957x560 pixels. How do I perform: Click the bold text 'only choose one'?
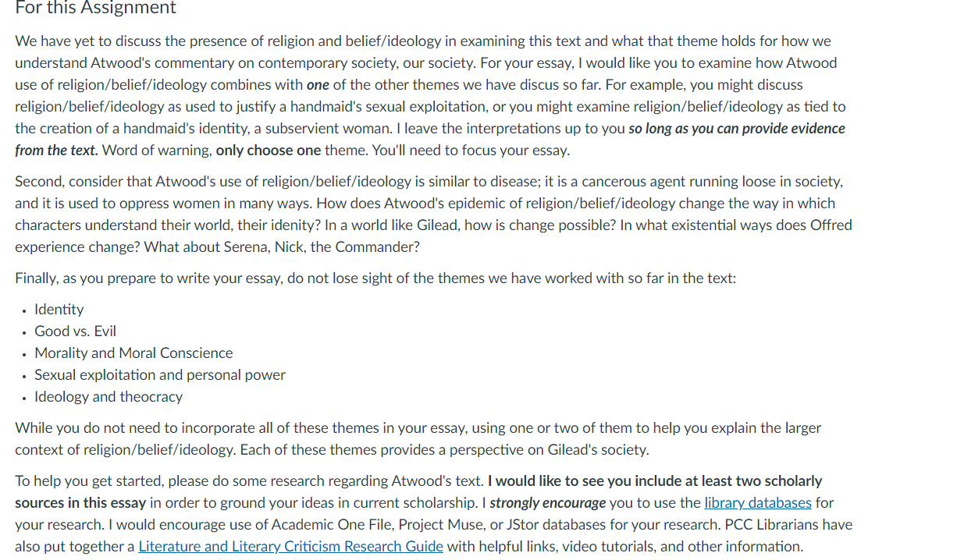[269, 151]
